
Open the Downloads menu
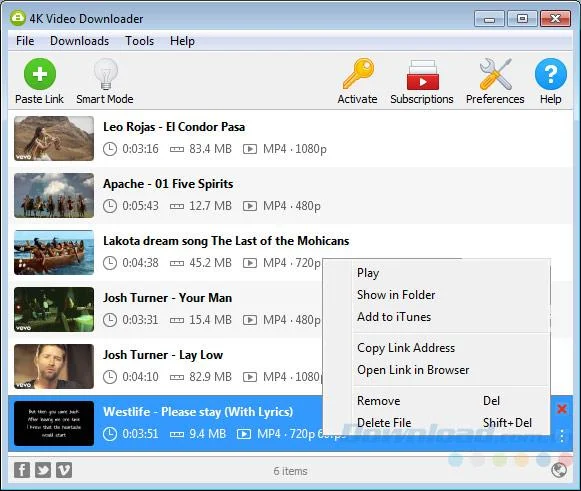(x=80, y=41)
